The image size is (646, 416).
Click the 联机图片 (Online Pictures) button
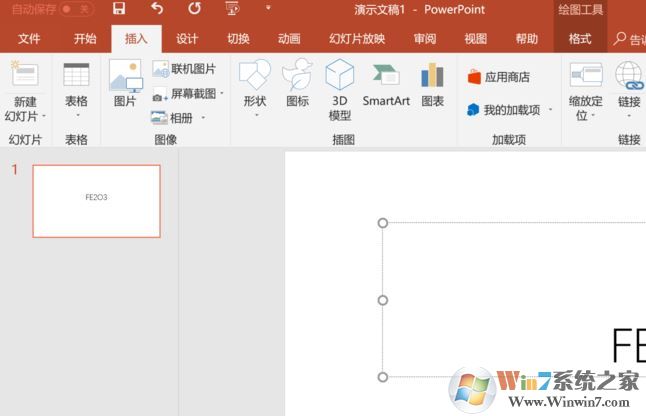[x=184, y=69]
